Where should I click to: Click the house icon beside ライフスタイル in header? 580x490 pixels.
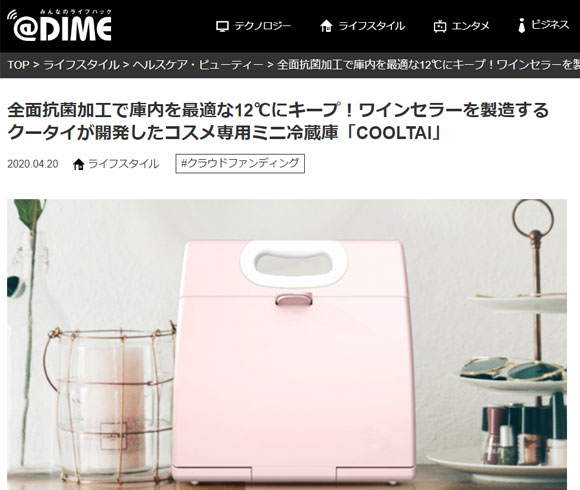point(326,26)
